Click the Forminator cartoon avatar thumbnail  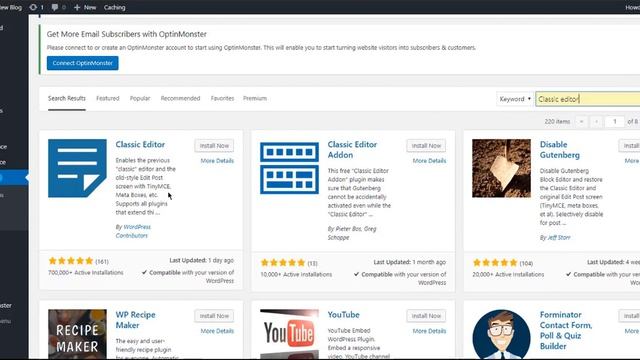click(502, 334)
